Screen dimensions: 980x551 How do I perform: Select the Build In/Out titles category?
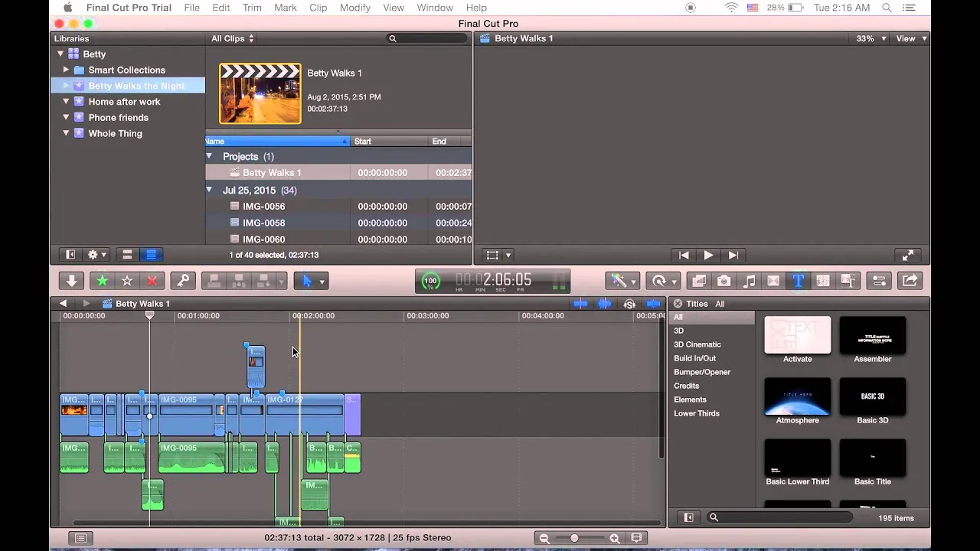(x=695, y=358)
